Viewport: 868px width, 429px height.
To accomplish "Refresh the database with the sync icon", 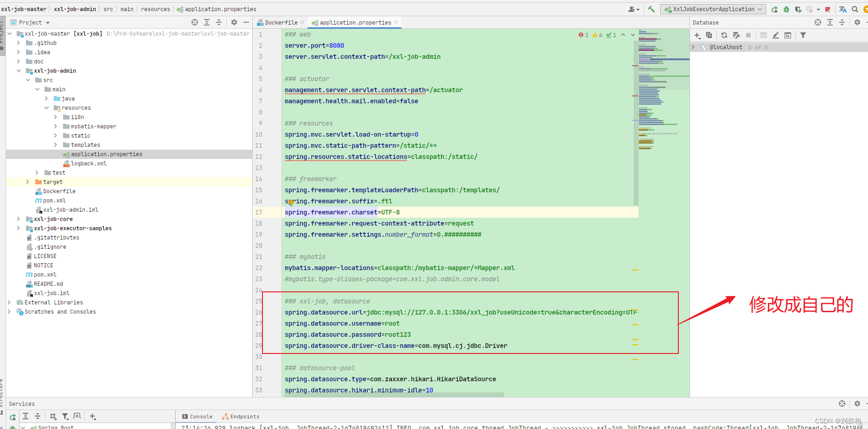I will 724,35.
